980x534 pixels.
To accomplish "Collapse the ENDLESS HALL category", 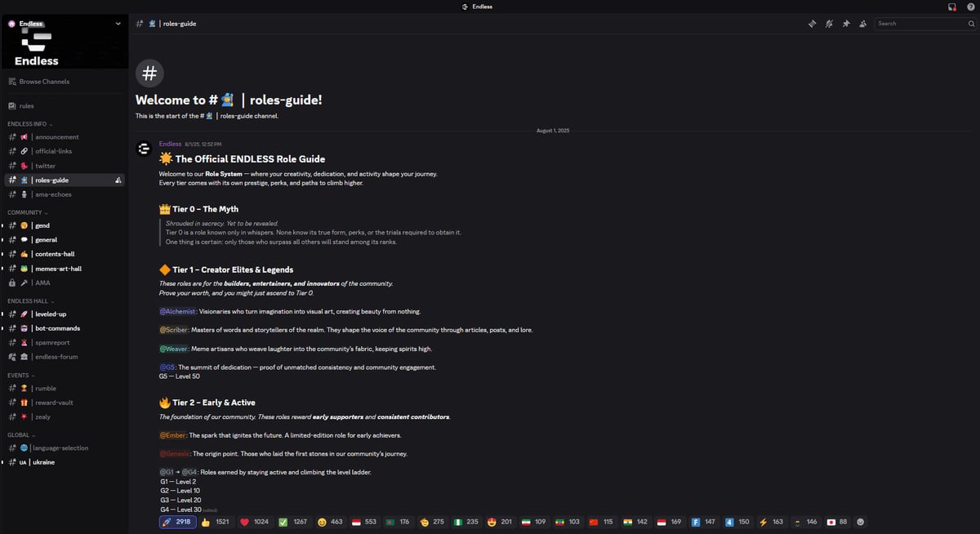I will click(x=30, y=301).
